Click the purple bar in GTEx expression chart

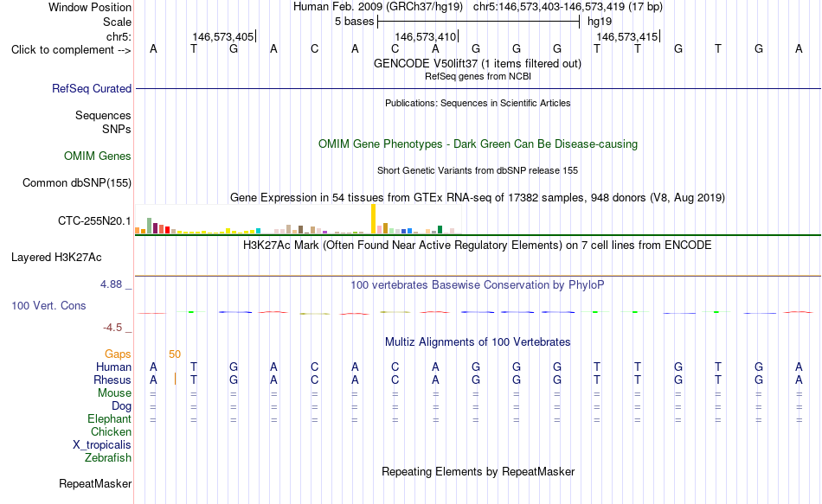[325, 232]
